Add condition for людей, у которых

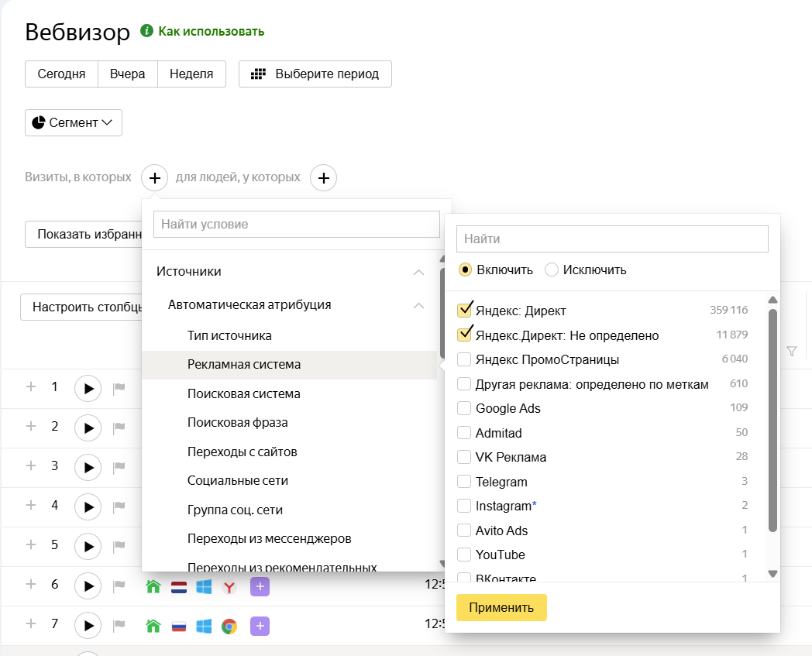pyautogui.click(x=324, y=177)
